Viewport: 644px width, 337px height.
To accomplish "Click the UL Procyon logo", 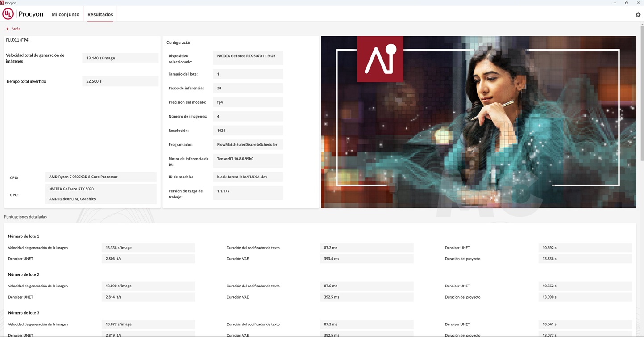I will coord(8,14).
